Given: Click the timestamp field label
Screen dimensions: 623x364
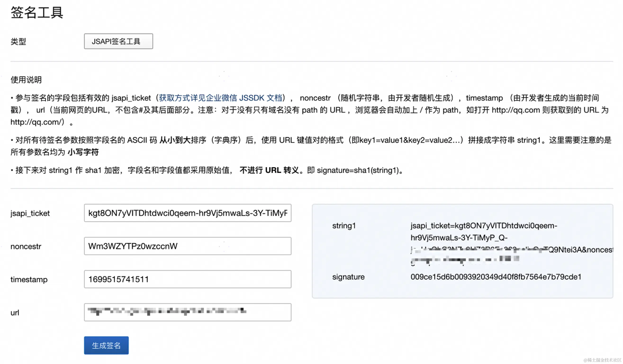Looking at the screenshot, I should pos(29,279).
